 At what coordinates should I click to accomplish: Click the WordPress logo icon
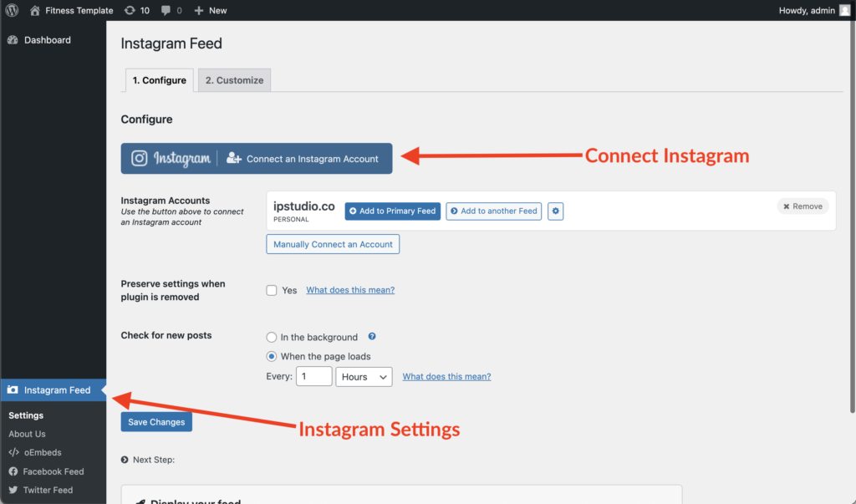click(12, 10)
